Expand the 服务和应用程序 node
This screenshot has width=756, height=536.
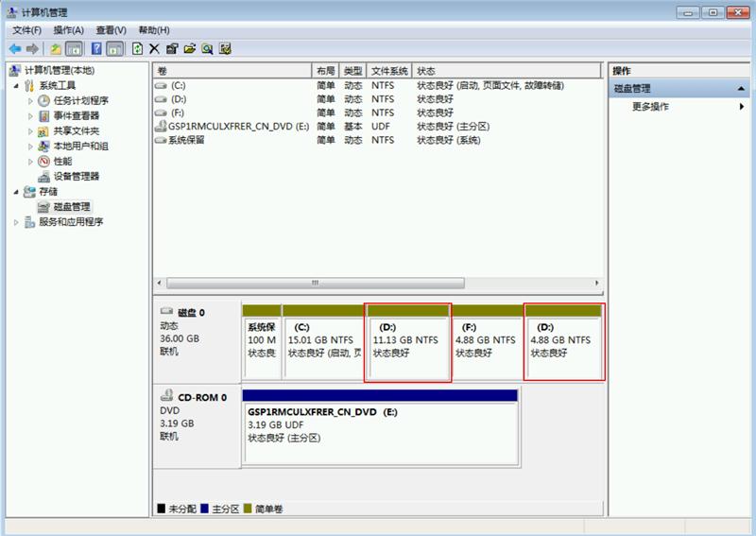16,222
